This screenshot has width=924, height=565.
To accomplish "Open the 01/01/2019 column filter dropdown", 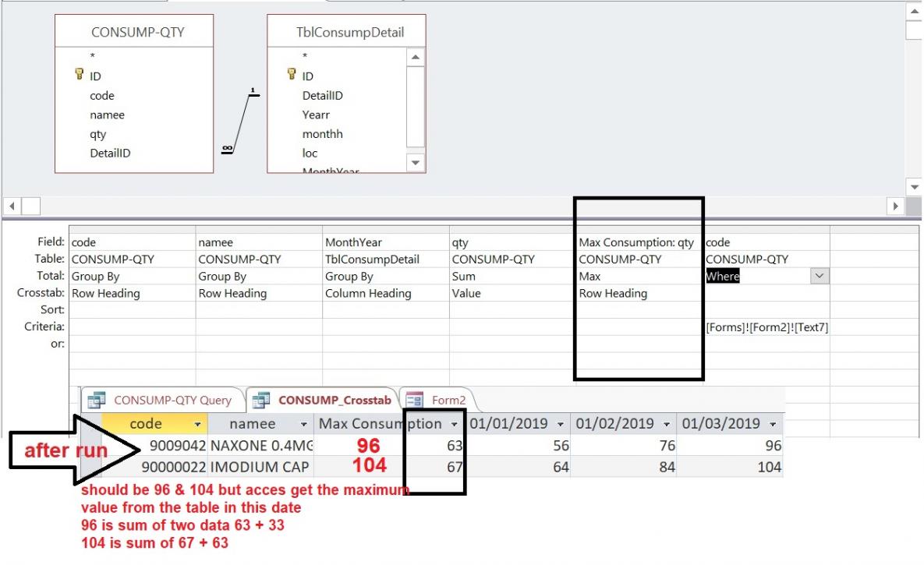I will [561, 424].
